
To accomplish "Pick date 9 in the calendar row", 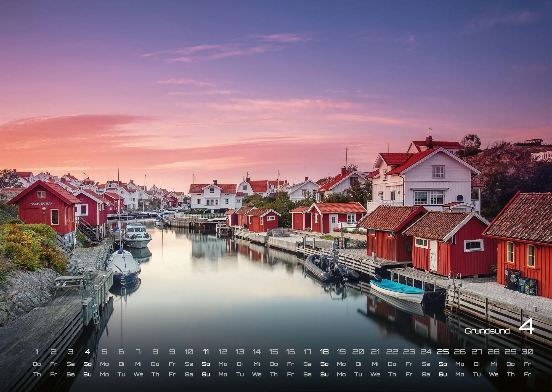I will tap(172, 352).
